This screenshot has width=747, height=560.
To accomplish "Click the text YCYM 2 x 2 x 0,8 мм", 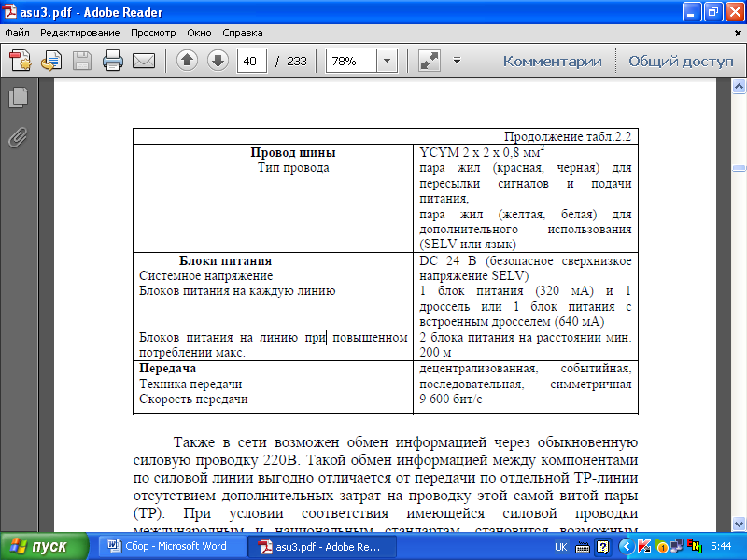I will (x=482, y=152).
